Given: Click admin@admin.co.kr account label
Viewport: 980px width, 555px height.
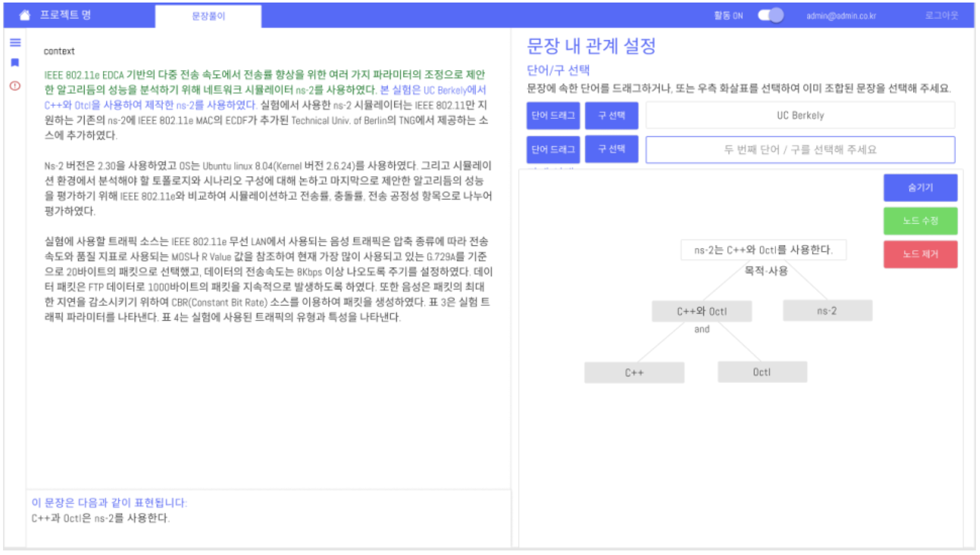Looking at the screenshot, I should coord(841,16).
